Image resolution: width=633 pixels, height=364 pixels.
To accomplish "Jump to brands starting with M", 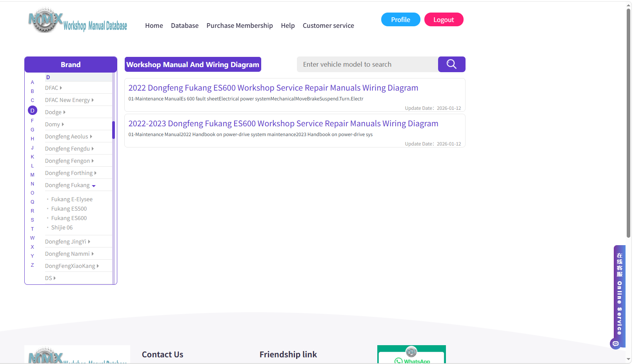I will 33,175.
